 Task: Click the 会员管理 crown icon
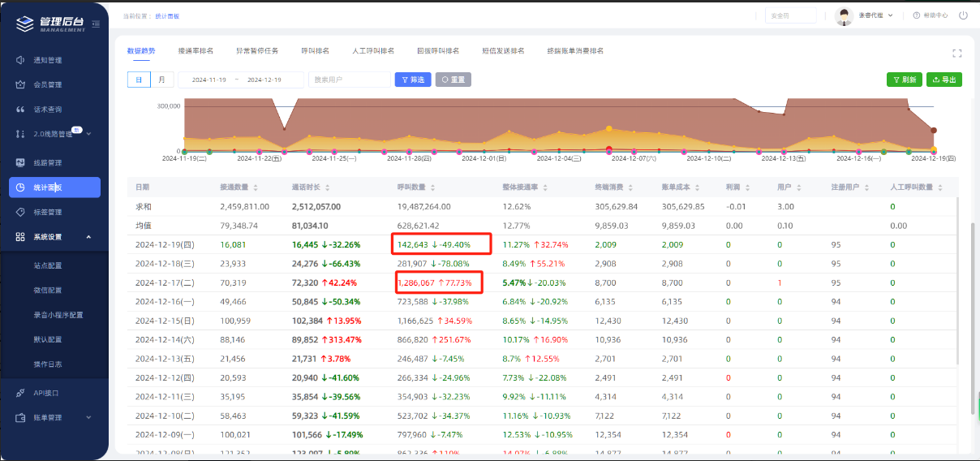pyautogui.click(x=21, y=84)
